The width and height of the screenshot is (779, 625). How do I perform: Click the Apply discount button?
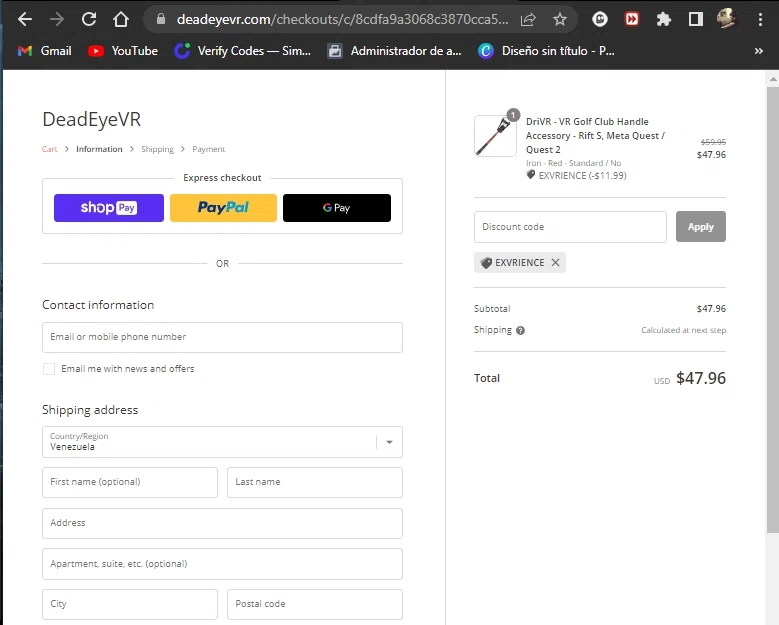[x=701, y=227]
